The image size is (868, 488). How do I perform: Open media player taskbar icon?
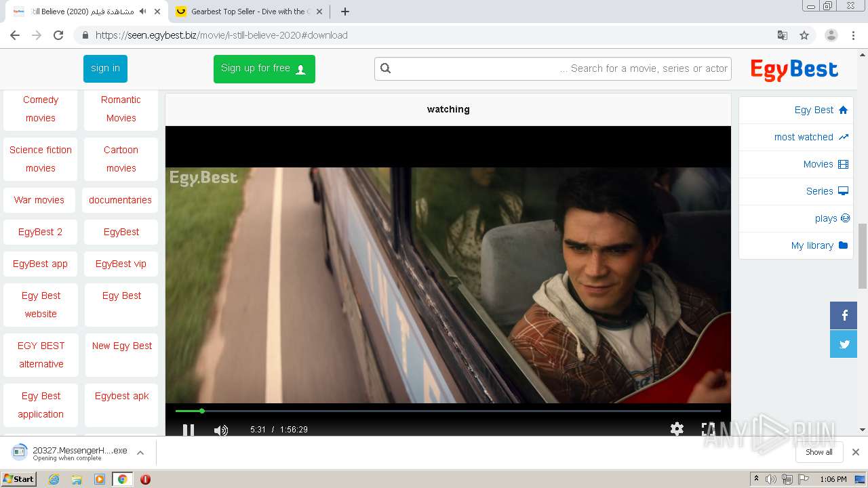[x=100, y=479]
